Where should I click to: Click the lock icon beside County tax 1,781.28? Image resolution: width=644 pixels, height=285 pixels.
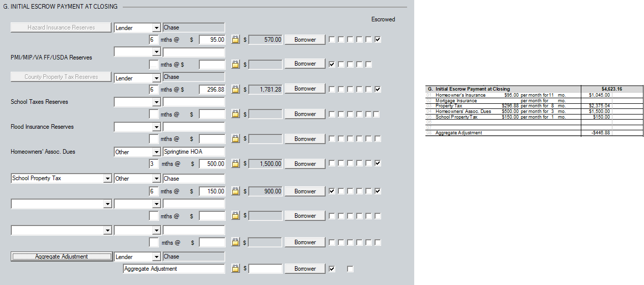(x=235, y=89)
